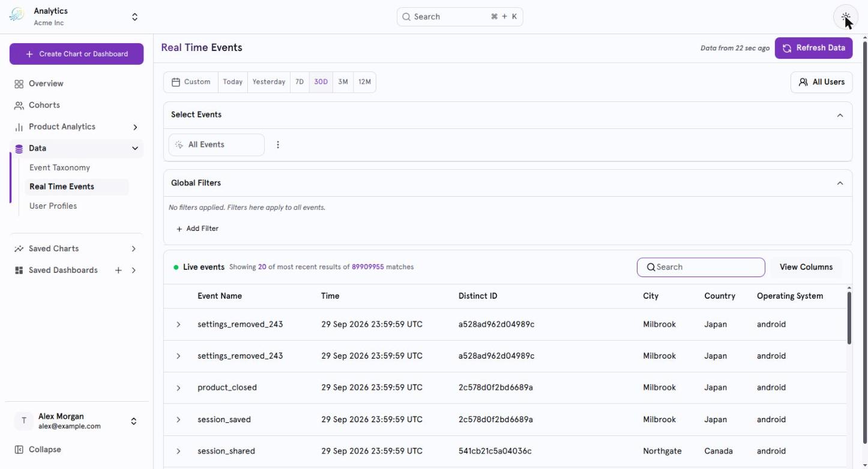The width and height of the screenshot is (868, 469).
Task: Click the magnifier icon in the top search bar
Action: point(406,17)
